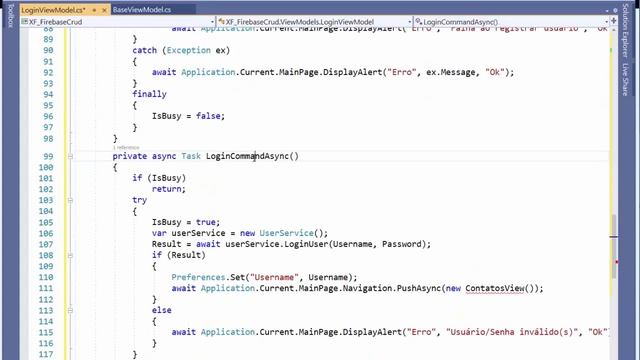Close the LoginViewModel.cs tab
The width and height of the screenshot is (640, 360).
pos(104,10)
